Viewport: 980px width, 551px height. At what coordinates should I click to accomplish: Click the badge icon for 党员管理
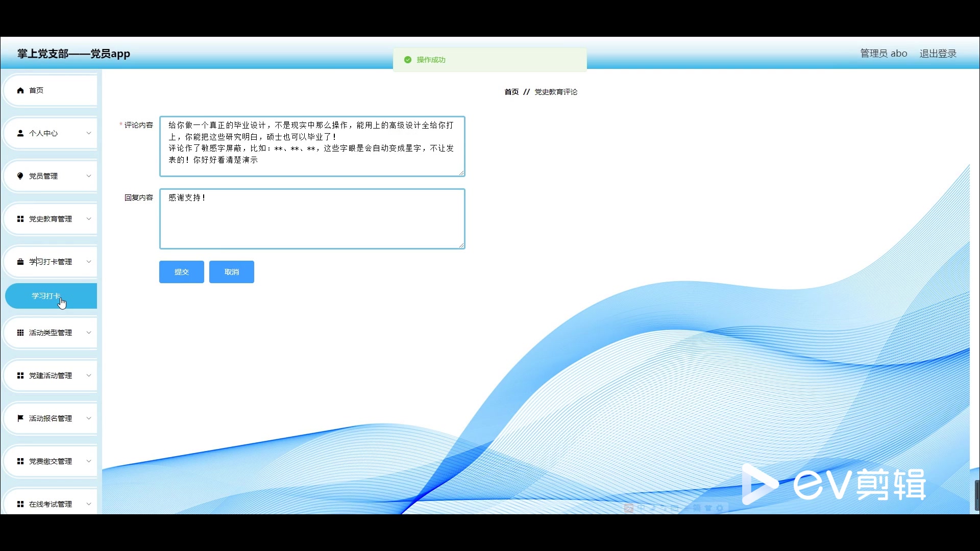click(x=20, y=176)
